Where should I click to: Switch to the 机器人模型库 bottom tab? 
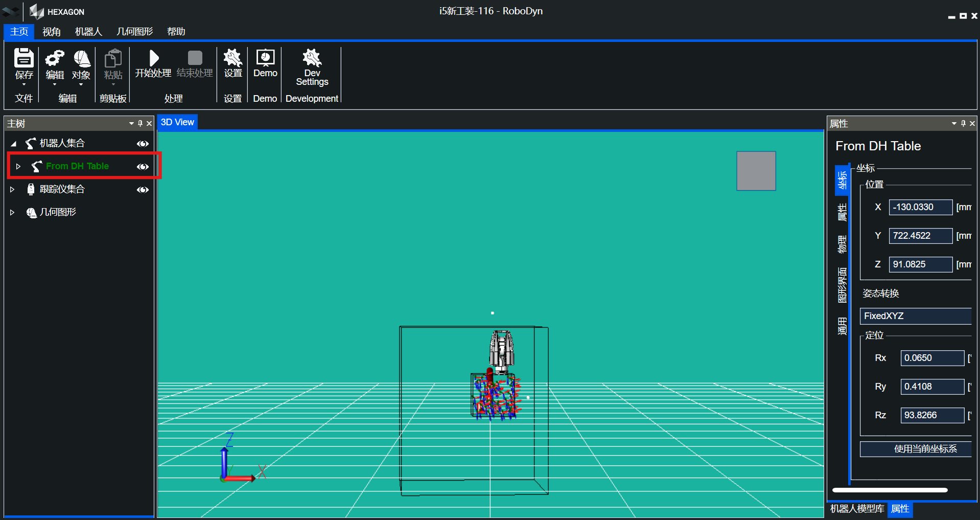(x=857, y=509)
